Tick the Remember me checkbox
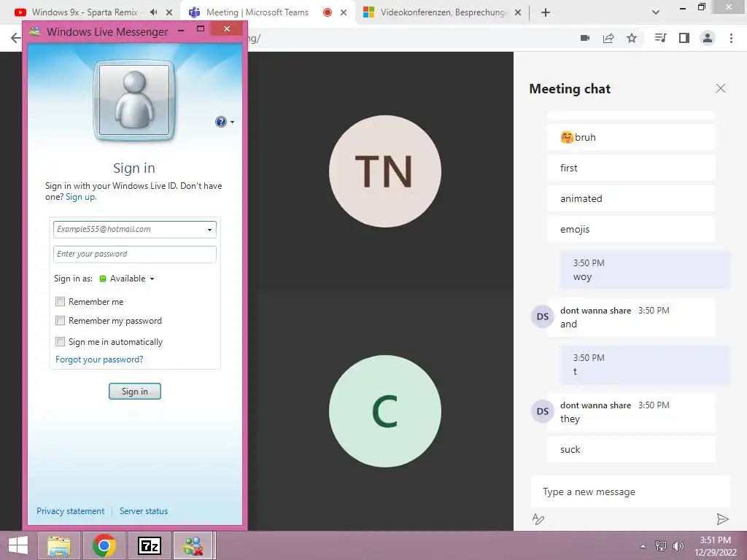Screen dimensions: 747x560 (x=60, y=301)
